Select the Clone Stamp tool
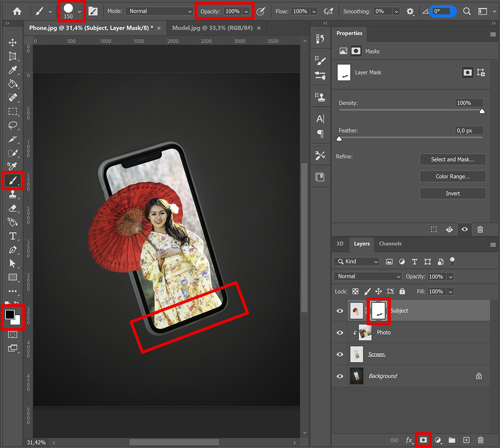Screen dimensions: 500x448 13,194
